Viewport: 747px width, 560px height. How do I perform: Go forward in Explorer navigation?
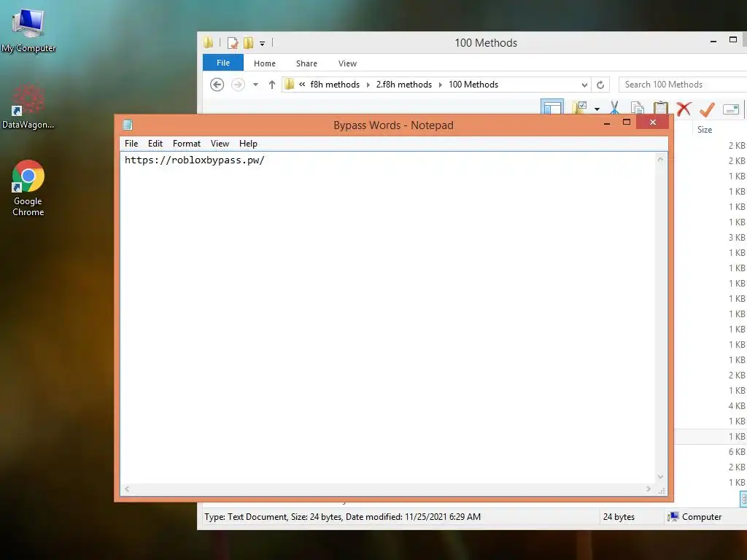point(238,85)
